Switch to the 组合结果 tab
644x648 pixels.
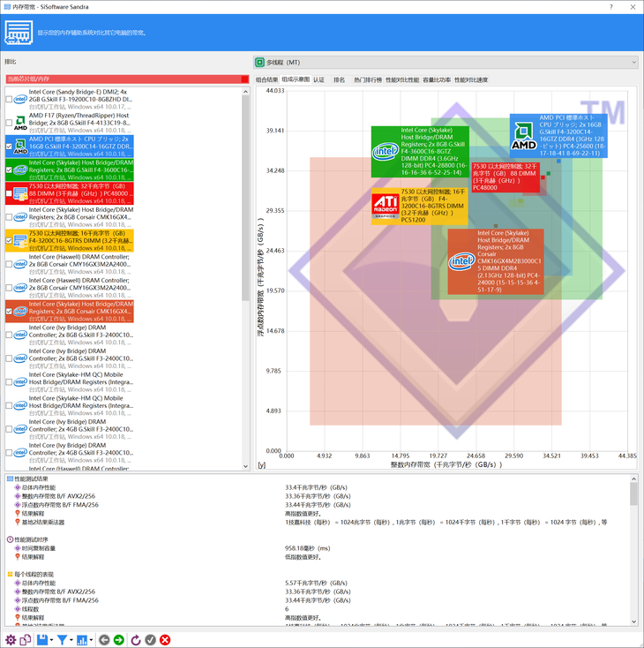pos(266,79)
